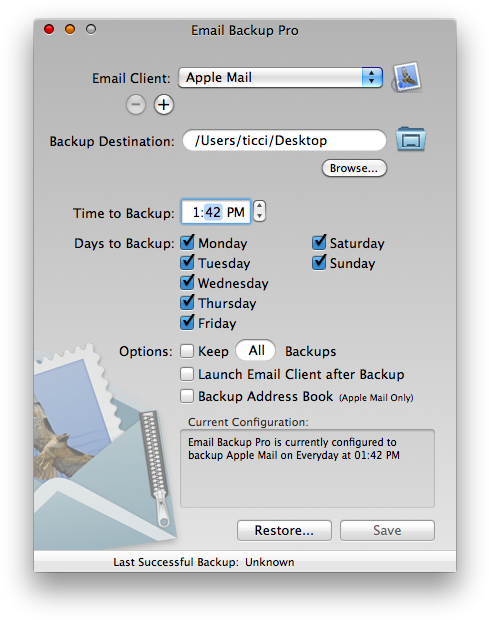Remove email client with minus button
489x620 pixels.
(x=136, y=105)
